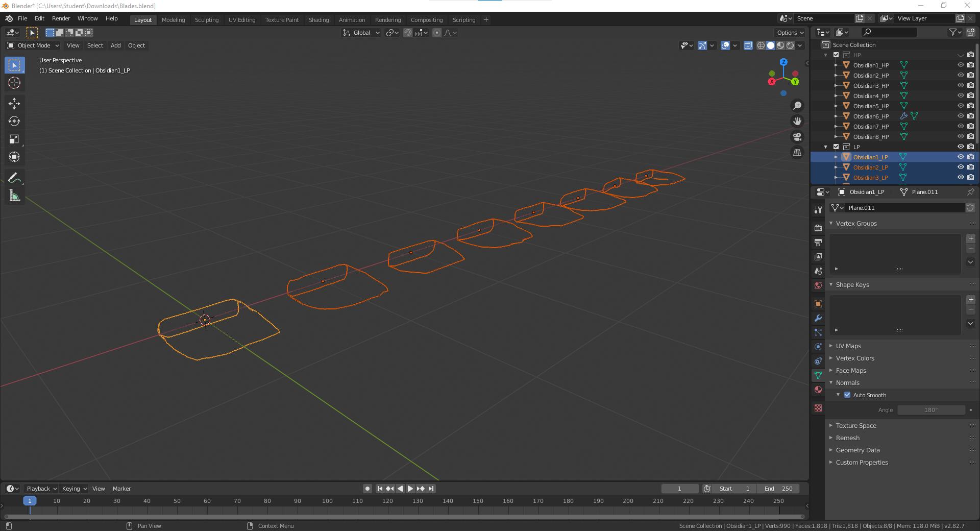Click the current frame number field

click(679, 489)
